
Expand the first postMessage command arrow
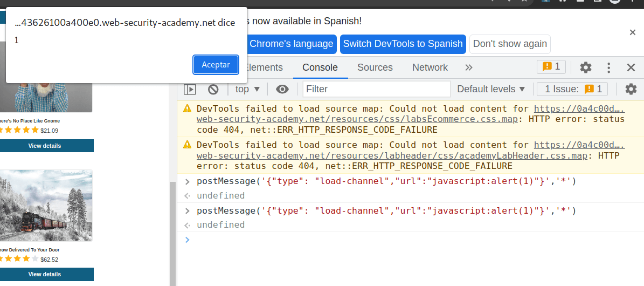pyautogui.click(x=188, y=181)
